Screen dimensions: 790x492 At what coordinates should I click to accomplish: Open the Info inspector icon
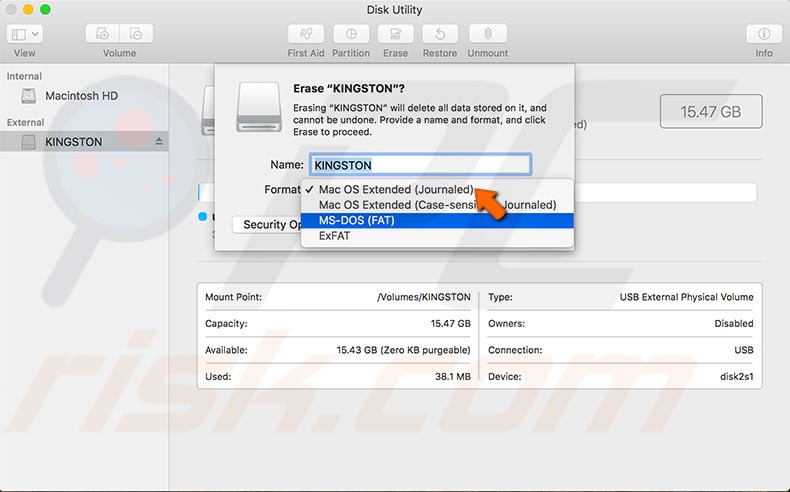(764, 34)
